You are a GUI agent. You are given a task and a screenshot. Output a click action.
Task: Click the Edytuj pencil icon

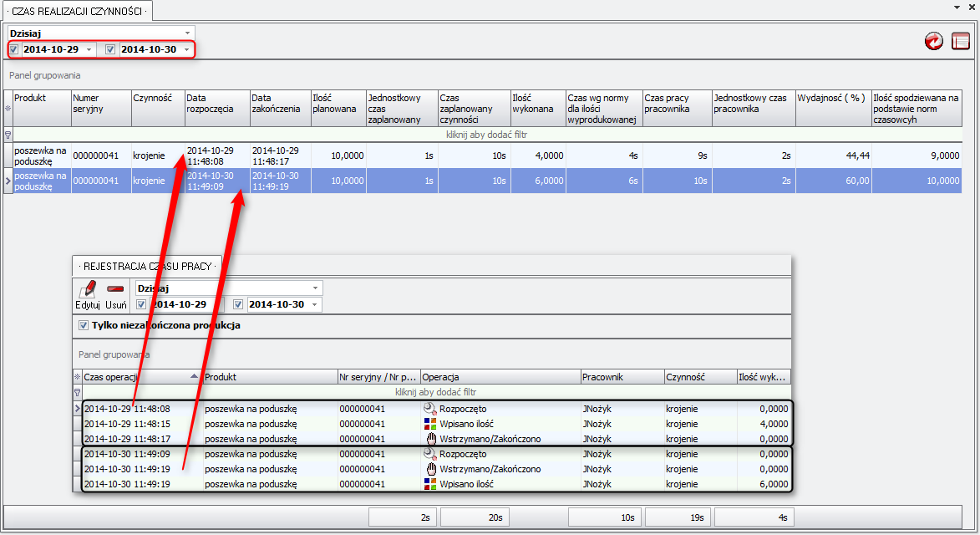87,289
